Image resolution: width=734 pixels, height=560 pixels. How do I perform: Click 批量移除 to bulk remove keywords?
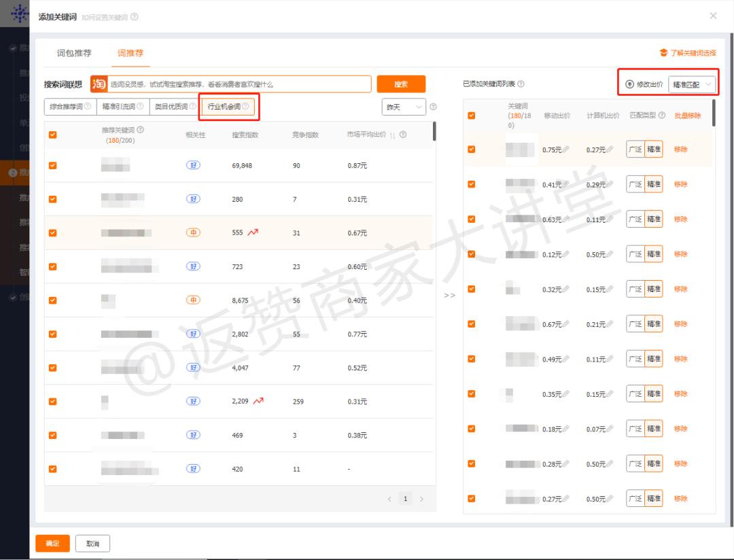point(687,116)
